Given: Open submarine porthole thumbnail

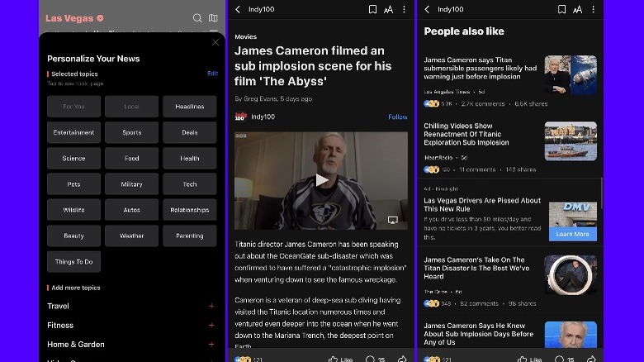Looking at the screenshot, I should pyautogui.click(x=571, y=274).
